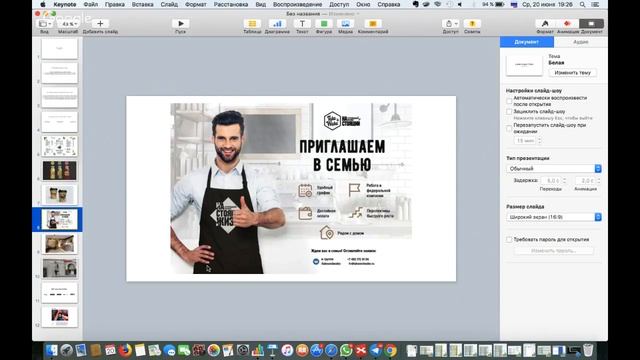The image size is (640, 360).
Task: Open Google Chrome from the Dock
Action: tap(391, 350)
